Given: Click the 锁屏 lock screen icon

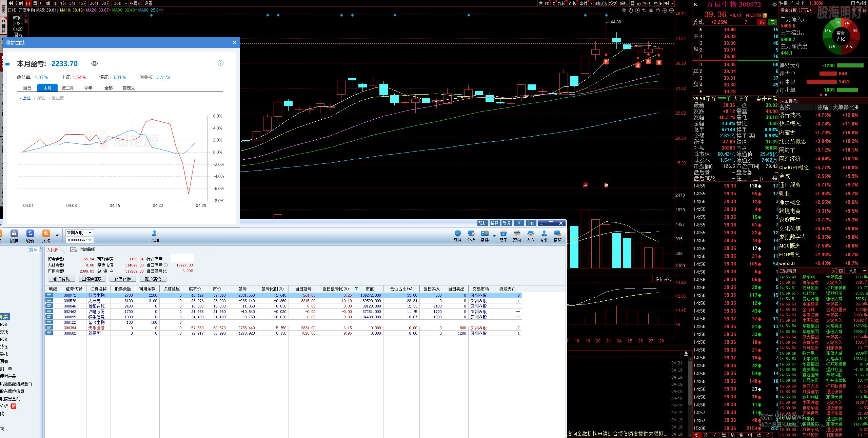Looking at the screenshot, I should tap(14, 233).
